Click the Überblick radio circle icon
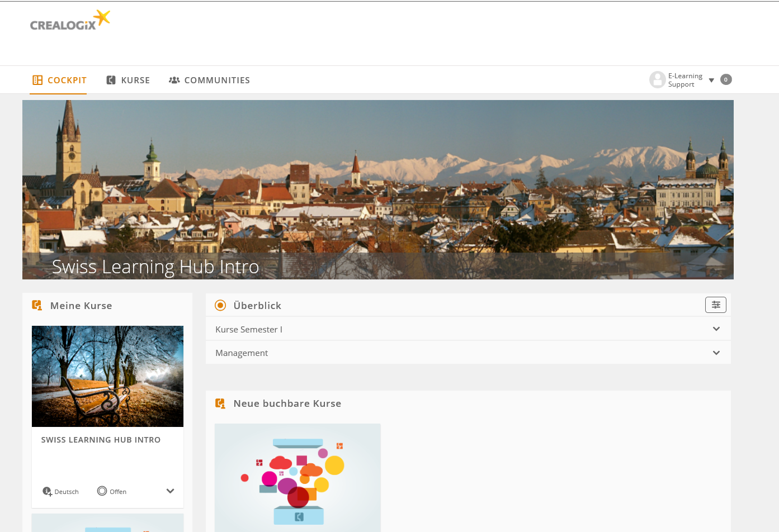 220,305
